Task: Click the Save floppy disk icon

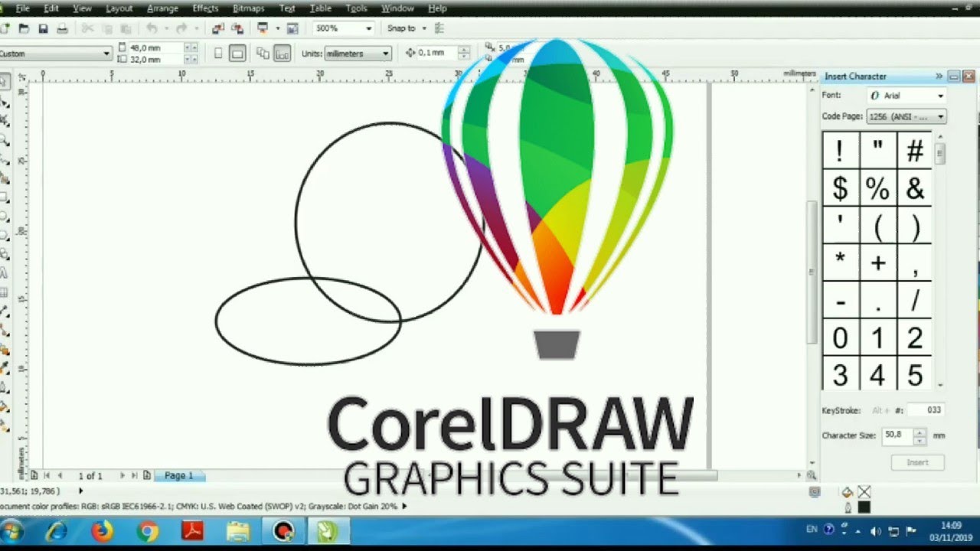Action: click(43, 28)
